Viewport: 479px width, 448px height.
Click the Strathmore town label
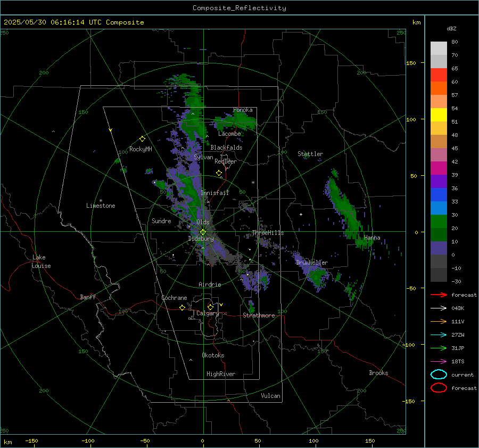coord(259,315)
